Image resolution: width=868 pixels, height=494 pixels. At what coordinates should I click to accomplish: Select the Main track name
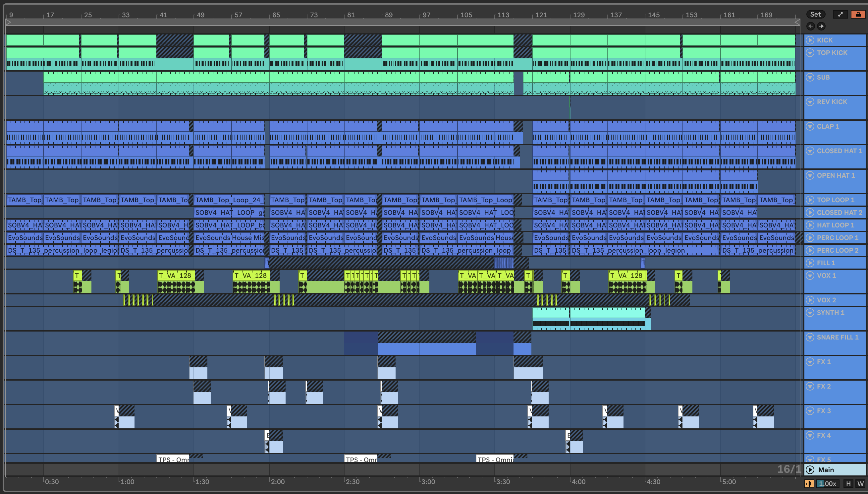826,469
